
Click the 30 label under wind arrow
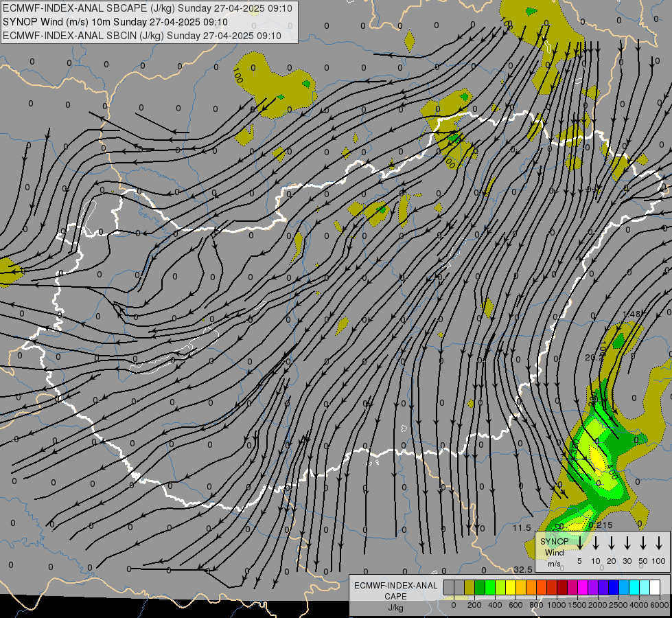tap(627, 561)
